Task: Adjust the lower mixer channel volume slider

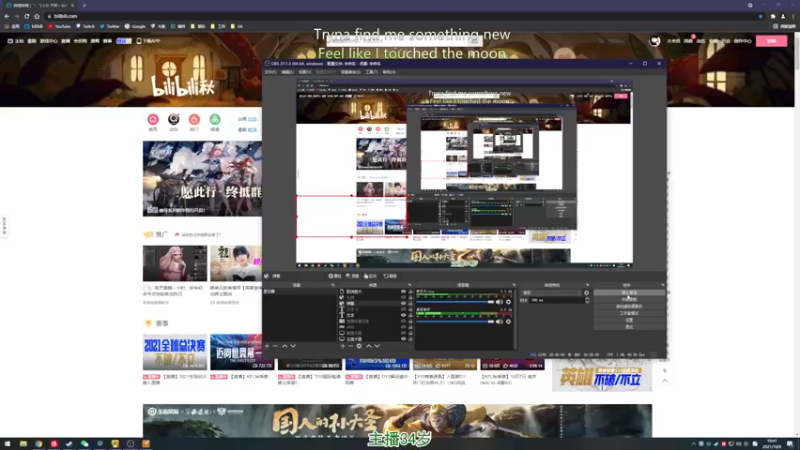Action: [455, 321]
